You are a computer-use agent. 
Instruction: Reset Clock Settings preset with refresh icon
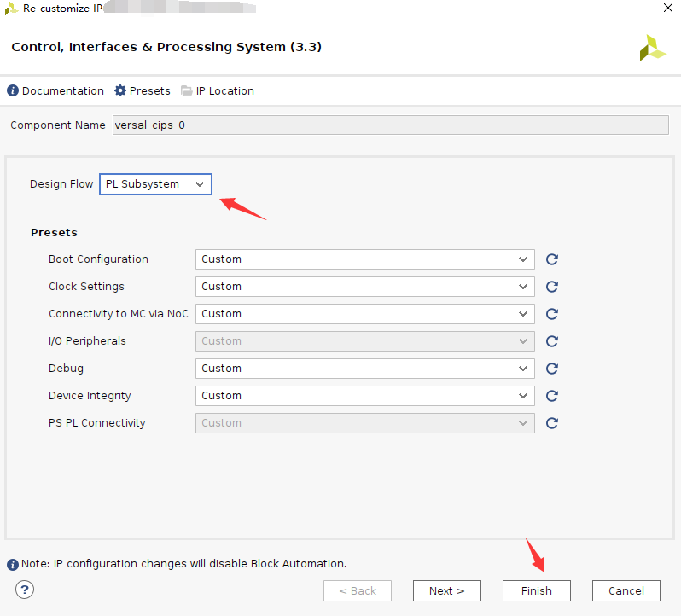(x=552, y=287)
